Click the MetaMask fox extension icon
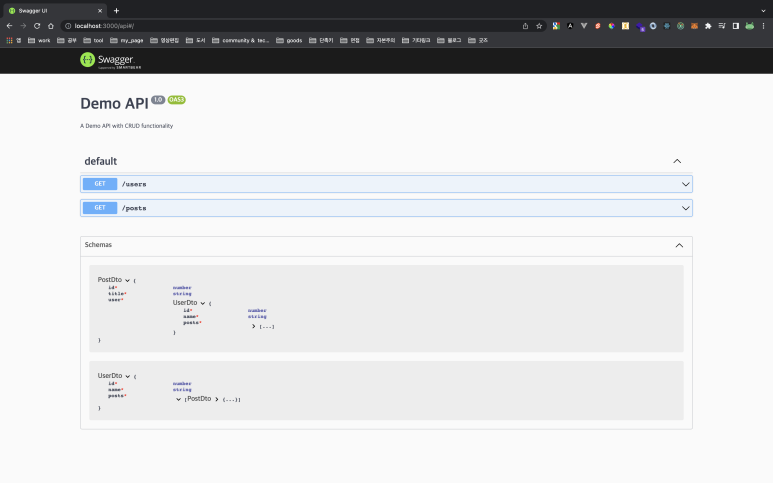773x483 pixels. click(x=694, y=26)
